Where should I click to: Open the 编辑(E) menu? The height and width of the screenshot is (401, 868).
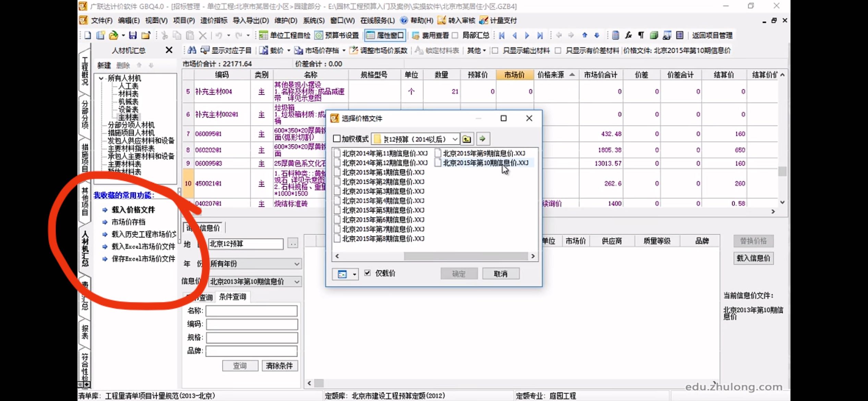[129, 21]
